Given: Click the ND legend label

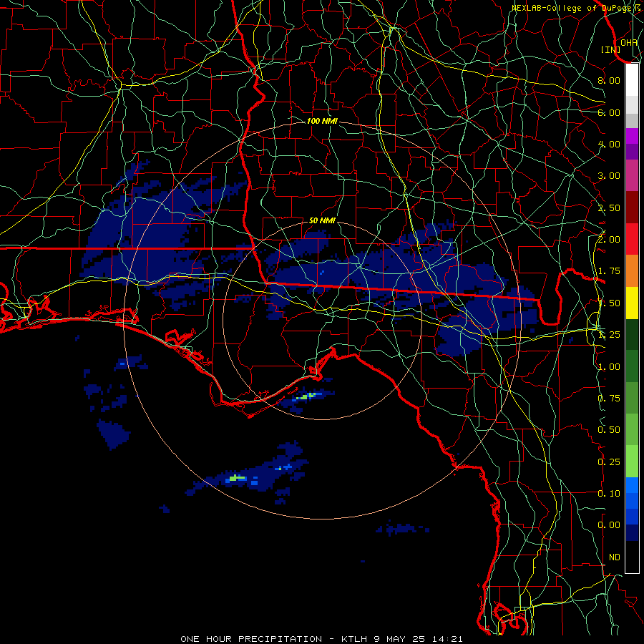Looking at the screenshot, I should (x=615, y=557).
